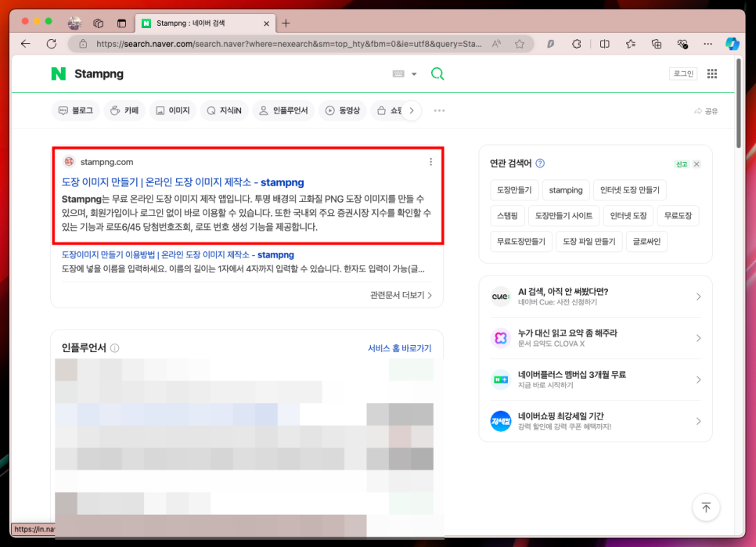Click the browser address bar URL
Image resolution: width=756 pixels, height=547 pixels.
coord(288,44)
